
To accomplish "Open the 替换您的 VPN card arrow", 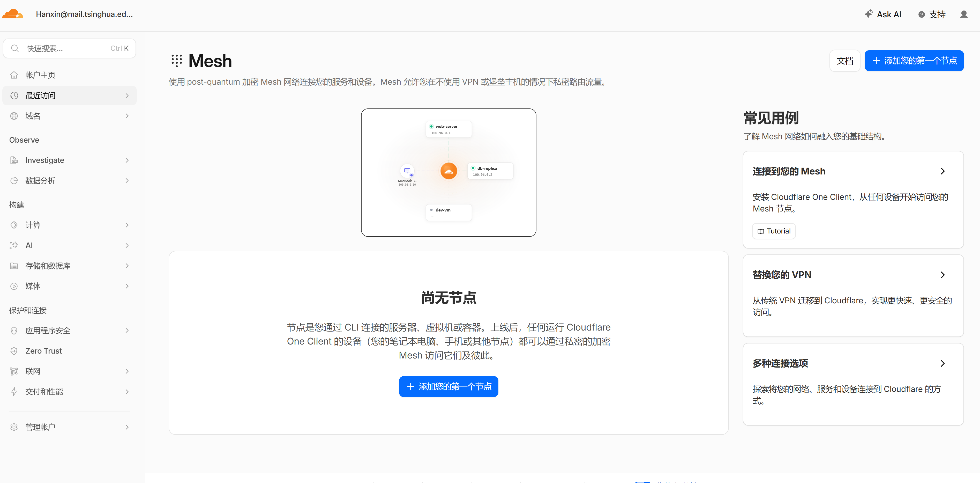I will coord(942,275).
